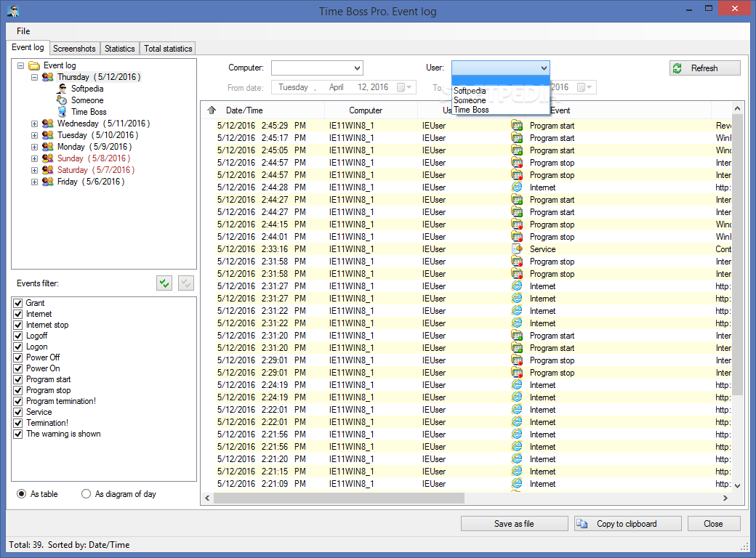This screenshot has width=756, height=558.
Task: Click the Tuesday (5/10/2016) users icon
Action: click(x=48, y=135)
